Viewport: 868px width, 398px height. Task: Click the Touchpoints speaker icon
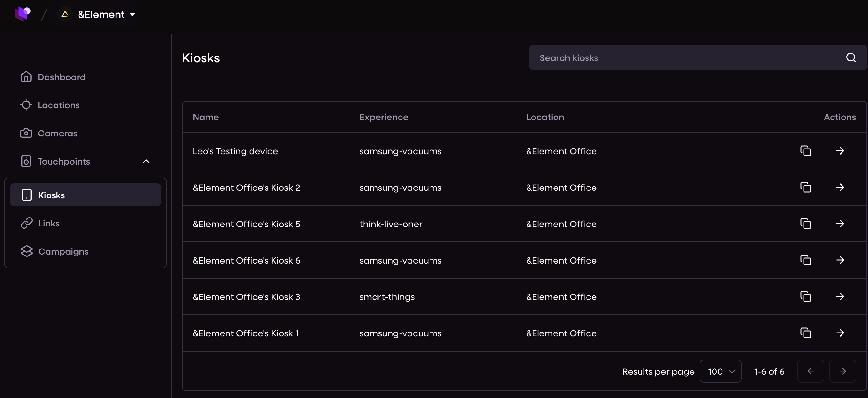click(x=26, y=161)
